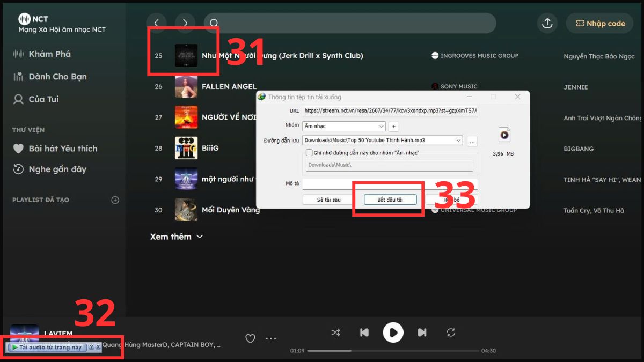Click Bài hát Yêu thích heart icon
This screenshot has width=644, height=362.
[x=19, y=149]
